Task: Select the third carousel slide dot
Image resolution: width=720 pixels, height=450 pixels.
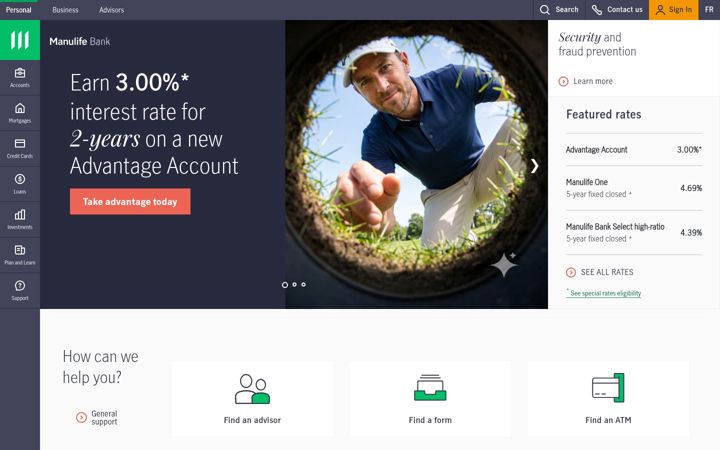Action: pos(303,285)
